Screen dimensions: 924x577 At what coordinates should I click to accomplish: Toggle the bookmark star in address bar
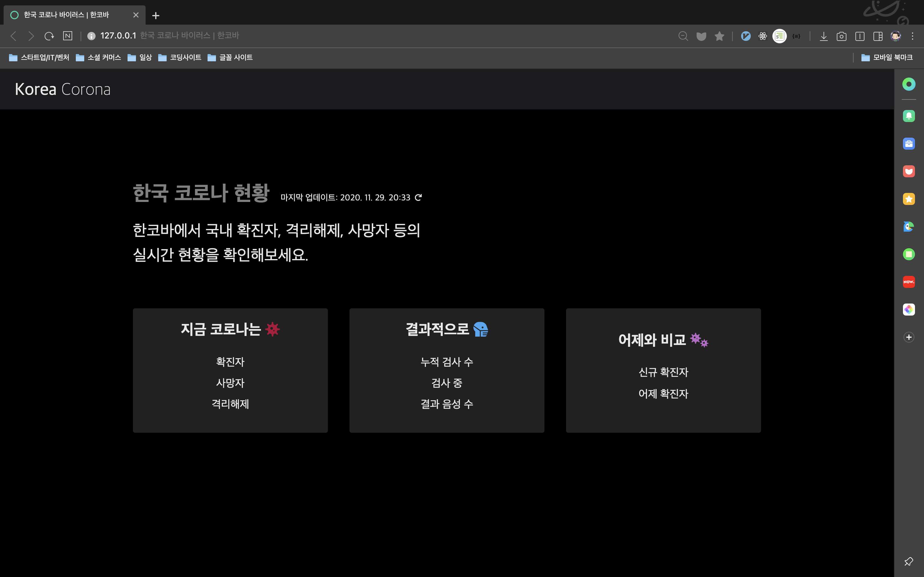pos(719,36)
